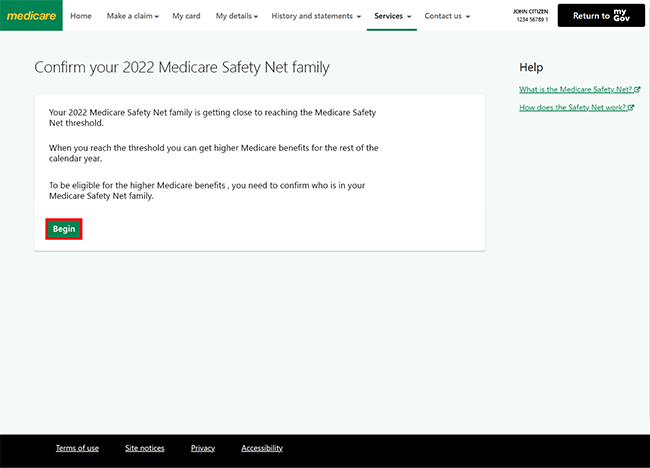Image resolution: width=650 pixels, height=468 pixels.
Task: Click the Help heading
Action: coord(531,67)
